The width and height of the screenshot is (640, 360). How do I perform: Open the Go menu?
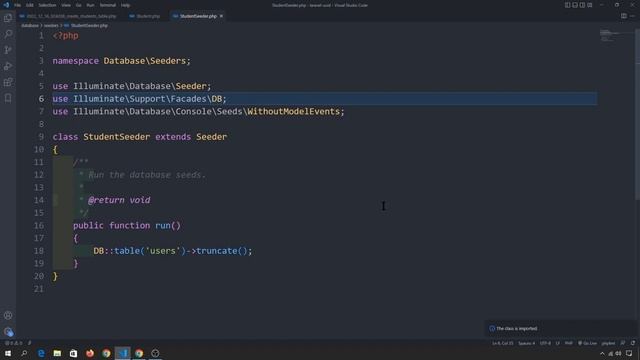(78, 5)
